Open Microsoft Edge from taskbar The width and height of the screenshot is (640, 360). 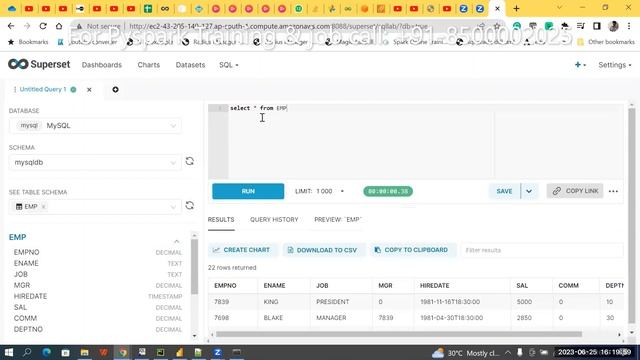click(x=46, y=352)
